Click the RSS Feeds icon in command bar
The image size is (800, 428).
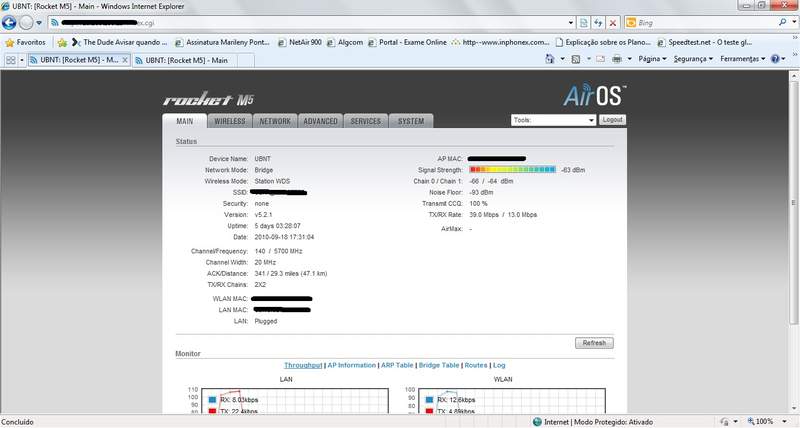pyautogui.click(x=576, y=59)
